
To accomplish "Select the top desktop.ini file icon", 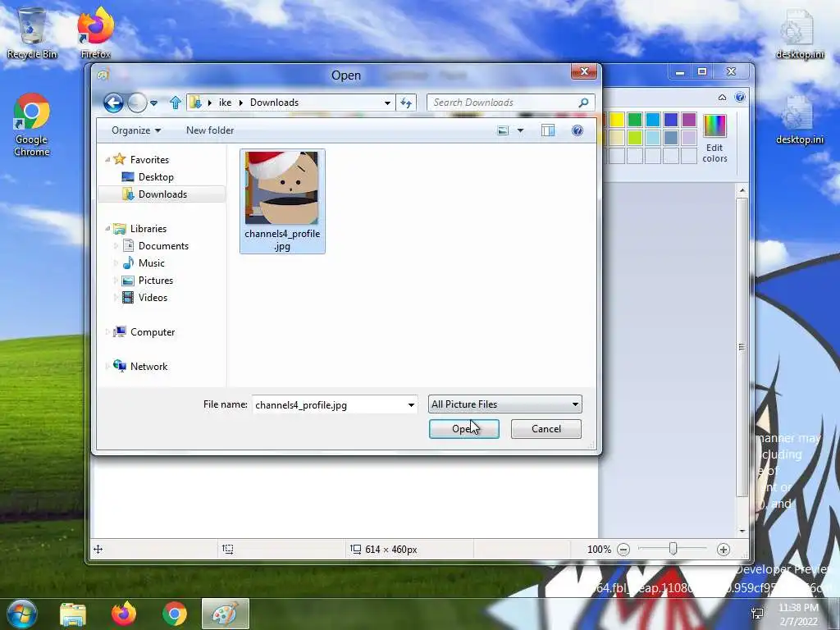I will (x=799, y=33).
